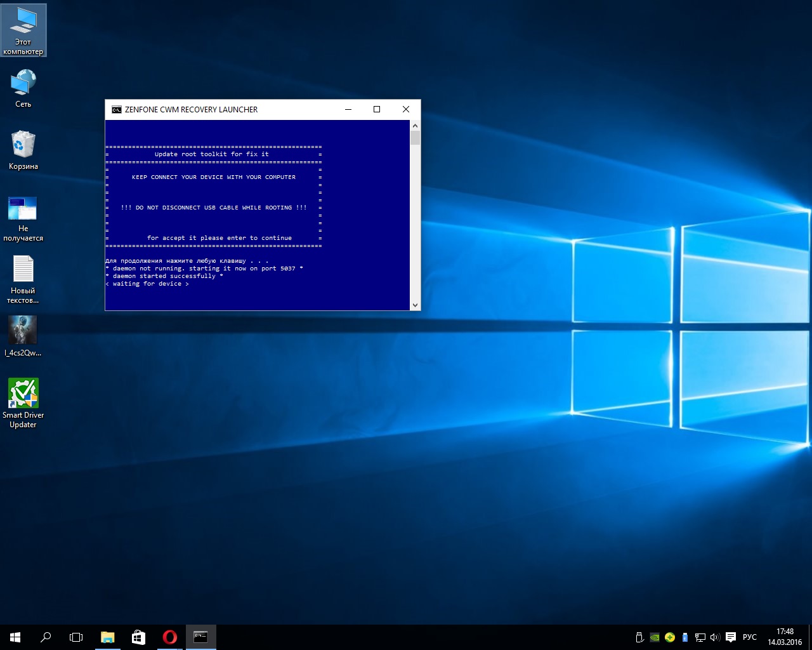Click the network connection tray icon
This screenshot has height=650, width=812.
coord(700,637)
